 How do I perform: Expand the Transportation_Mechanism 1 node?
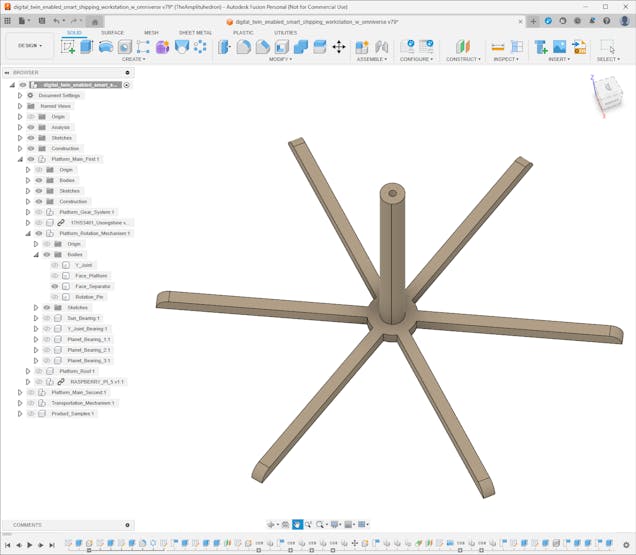click(x=20, y=403)
